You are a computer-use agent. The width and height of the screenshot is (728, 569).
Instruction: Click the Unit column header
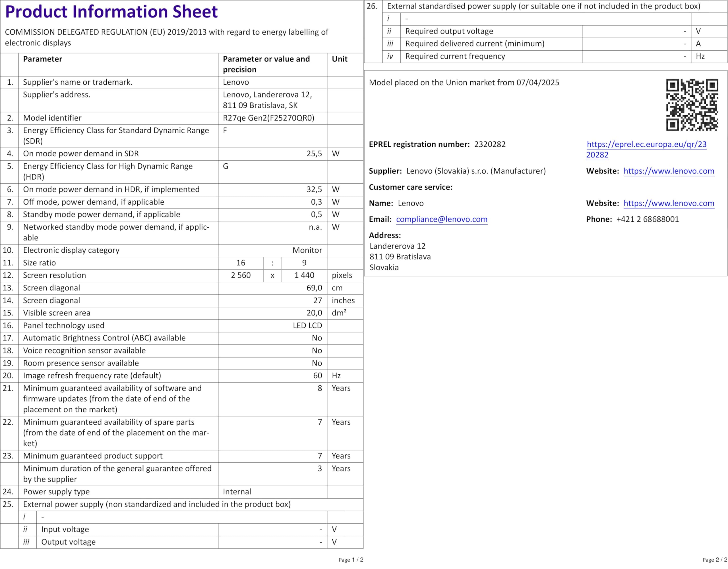pos(339,59)
